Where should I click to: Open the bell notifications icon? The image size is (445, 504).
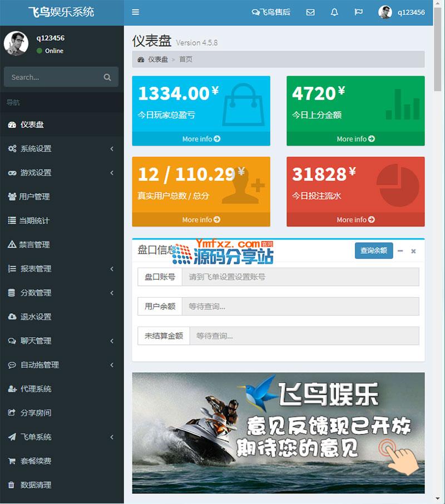334,12
